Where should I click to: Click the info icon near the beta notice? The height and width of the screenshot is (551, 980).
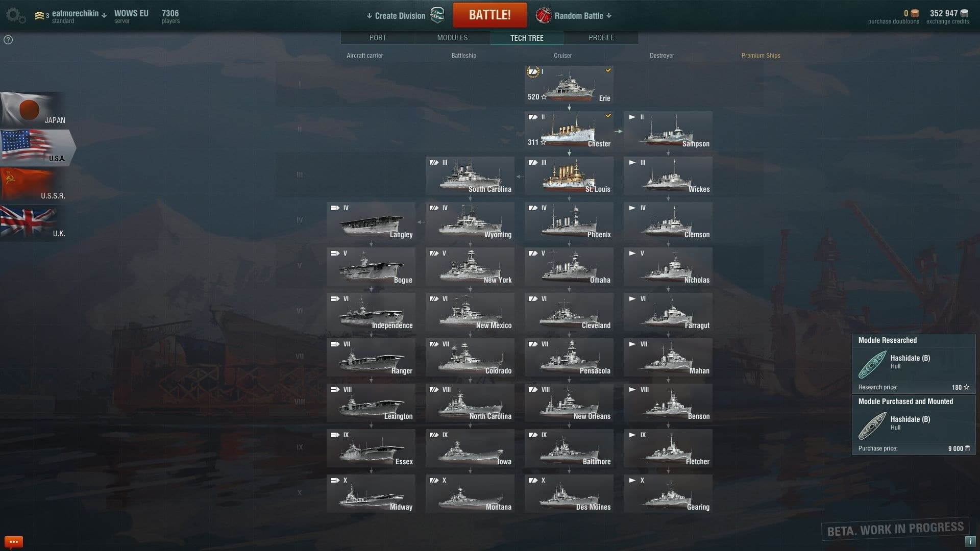(x=969, y=541)
